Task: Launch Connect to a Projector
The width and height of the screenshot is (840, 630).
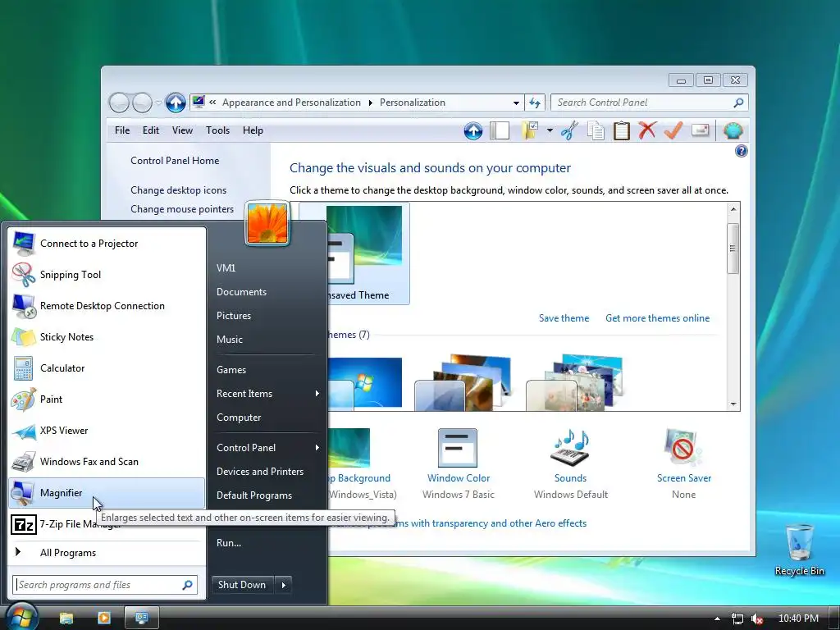Action: [x=107, y=244]
